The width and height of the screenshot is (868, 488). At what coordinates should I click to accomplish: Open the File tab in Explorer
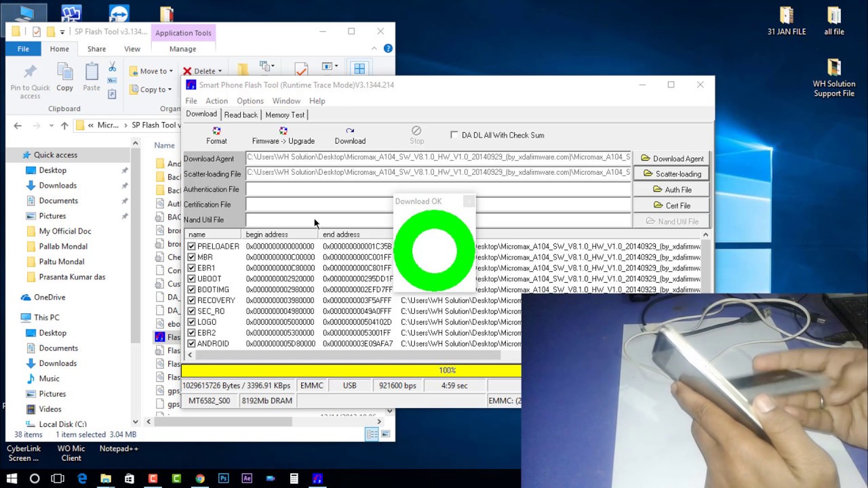tap(23, 49)
